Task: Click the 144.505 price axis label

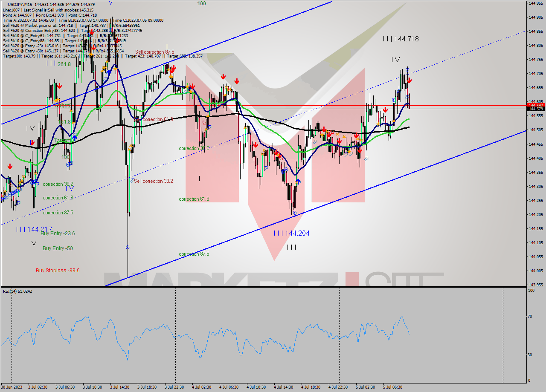Action: click(x=536, y=130)
